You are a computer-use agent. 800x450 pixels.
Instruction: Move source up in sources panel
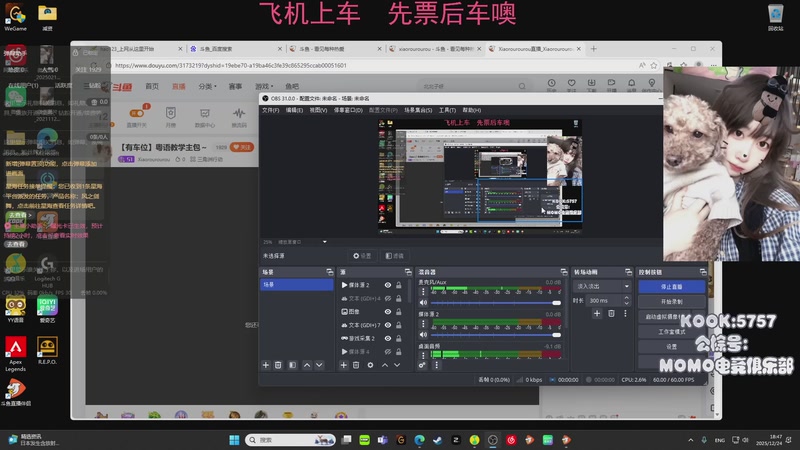[x=385, y=365]
